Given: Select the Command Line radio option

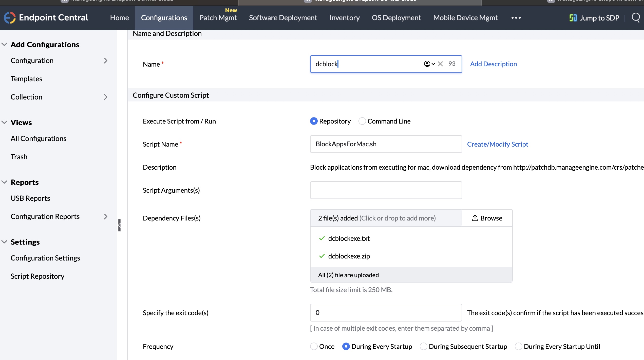Looking at the screenshot, I should coord(362,121).
